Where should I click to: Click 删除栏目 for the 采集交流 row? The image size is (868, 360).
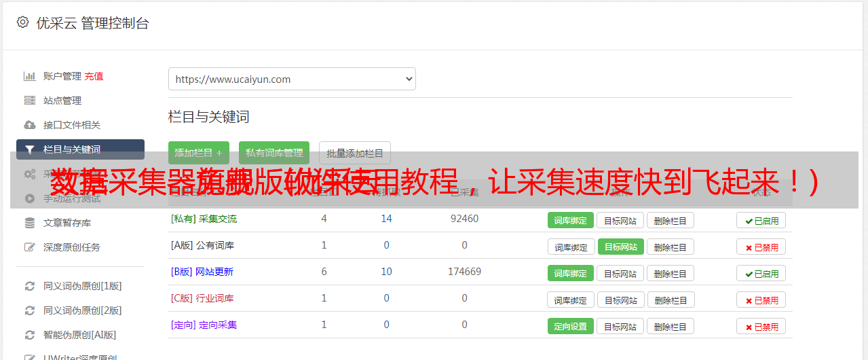coord(671,220)
